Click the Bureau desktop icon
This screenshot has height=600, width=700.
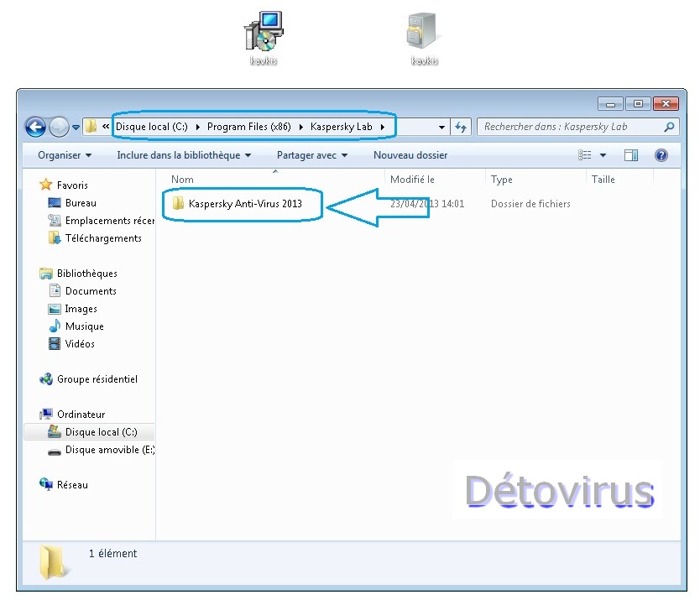coord(55,203)
